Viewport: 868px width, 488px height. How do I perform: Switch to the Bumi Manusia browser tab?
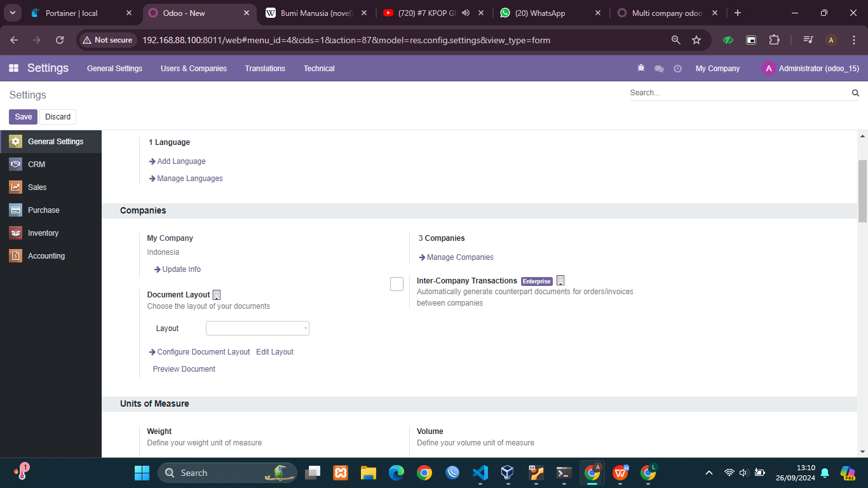point(315,13)
